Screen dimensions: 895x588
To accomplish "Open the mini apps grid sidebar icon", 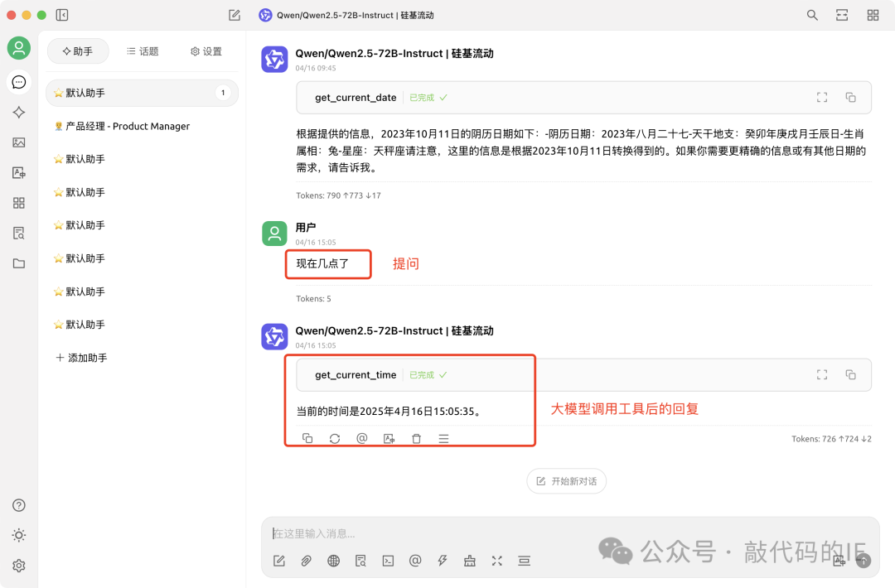I will 19,203.
